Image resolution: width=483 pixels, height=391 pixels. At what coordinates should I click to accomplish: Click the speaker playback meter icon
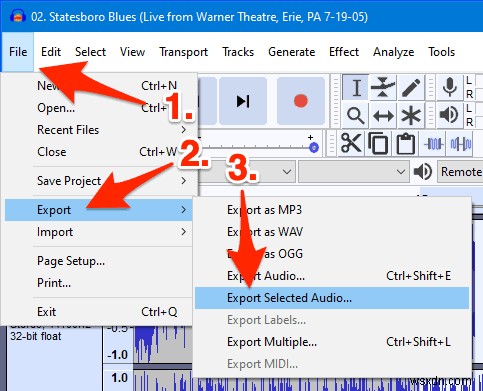click(450, 116)
